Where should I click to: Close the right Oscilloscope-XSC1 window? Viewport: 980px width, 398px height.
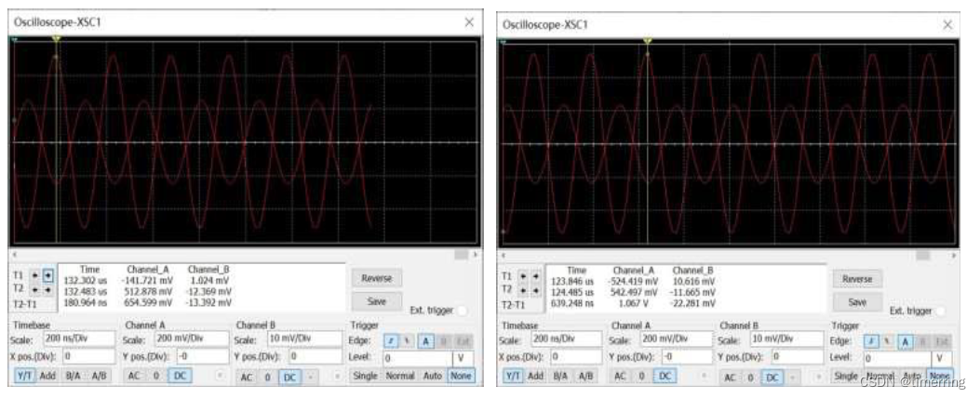(x=947, y=24)
